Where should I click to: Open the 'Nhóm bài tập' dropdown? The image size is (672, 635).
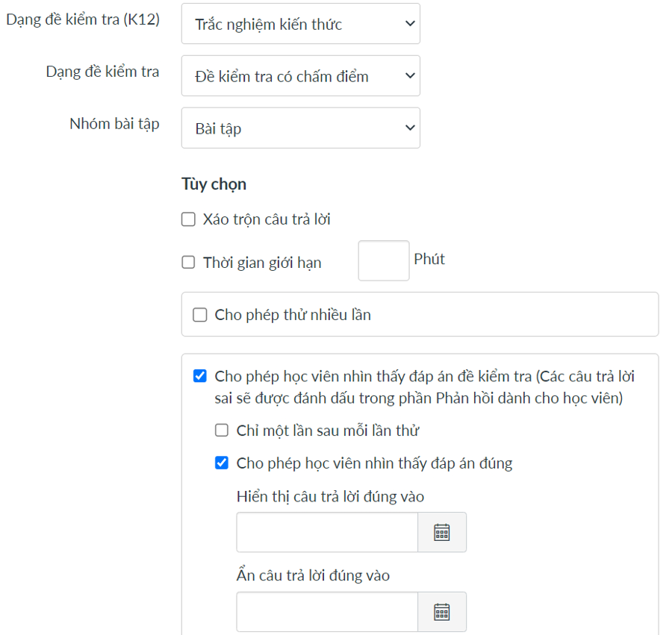pos(300,128)
